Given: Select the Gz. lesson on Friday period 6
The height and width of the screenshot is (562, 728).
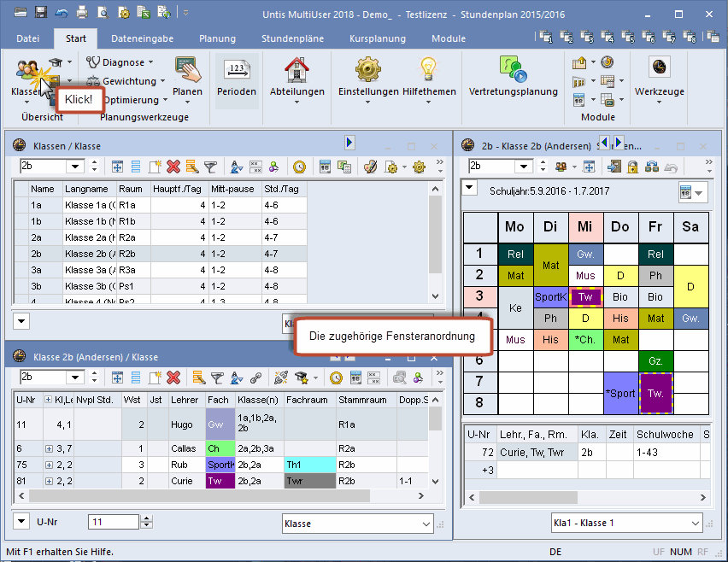Looking at the screenshot, I should [656, 361].
